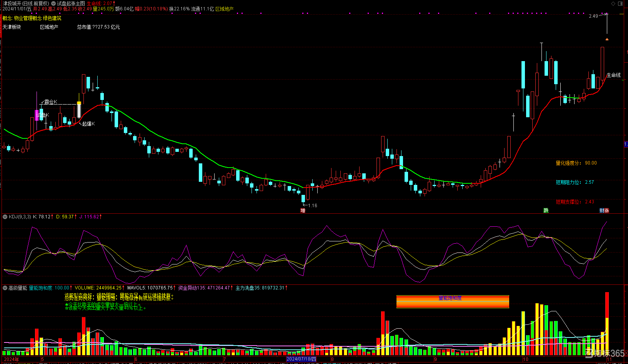This screenshot has height=364, width=628.
Task: Toggle the side panel icon at top right
Action: 620,3
